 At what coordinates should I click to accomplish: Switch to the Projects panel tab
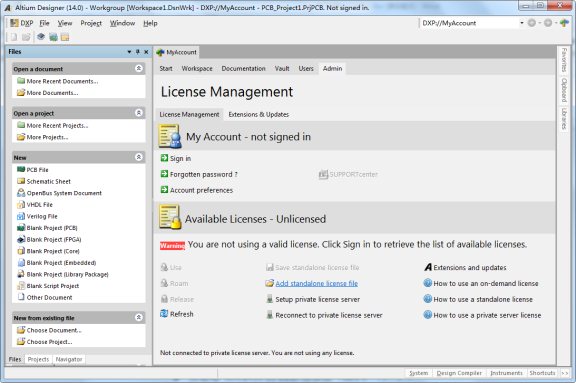click(38, 359)
